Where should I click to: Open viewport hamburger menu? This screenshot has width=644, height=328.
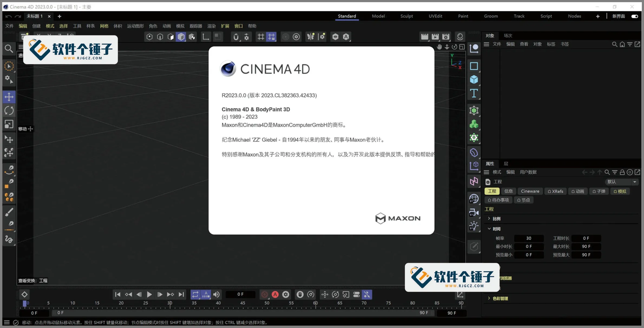(x=21, y=47)
